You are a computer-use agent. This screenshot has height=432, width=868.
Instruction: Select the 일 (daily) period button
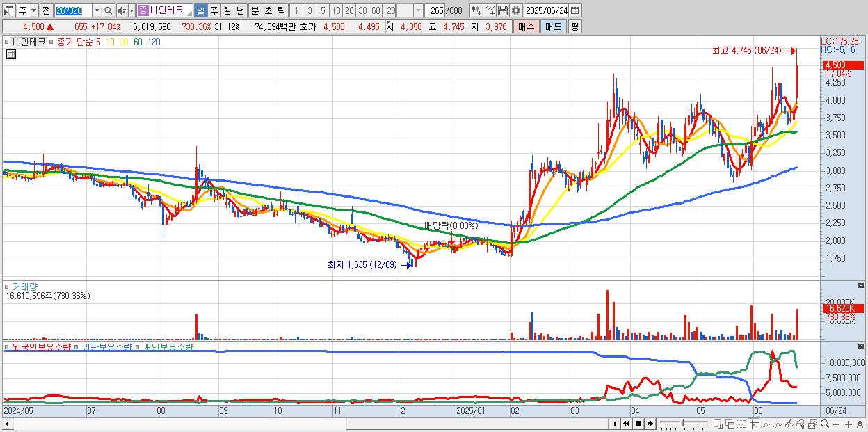[x=200, y=10]
